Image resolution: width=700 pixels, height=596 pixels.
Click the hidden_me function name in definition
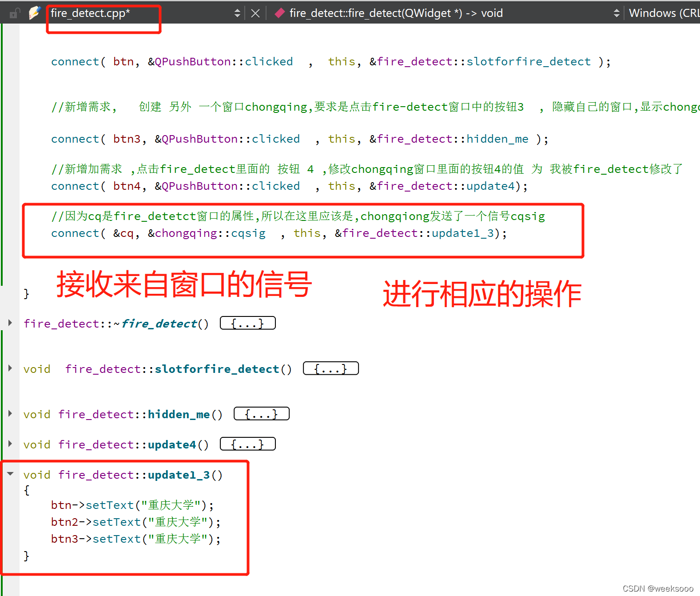[x=179, y=415]
